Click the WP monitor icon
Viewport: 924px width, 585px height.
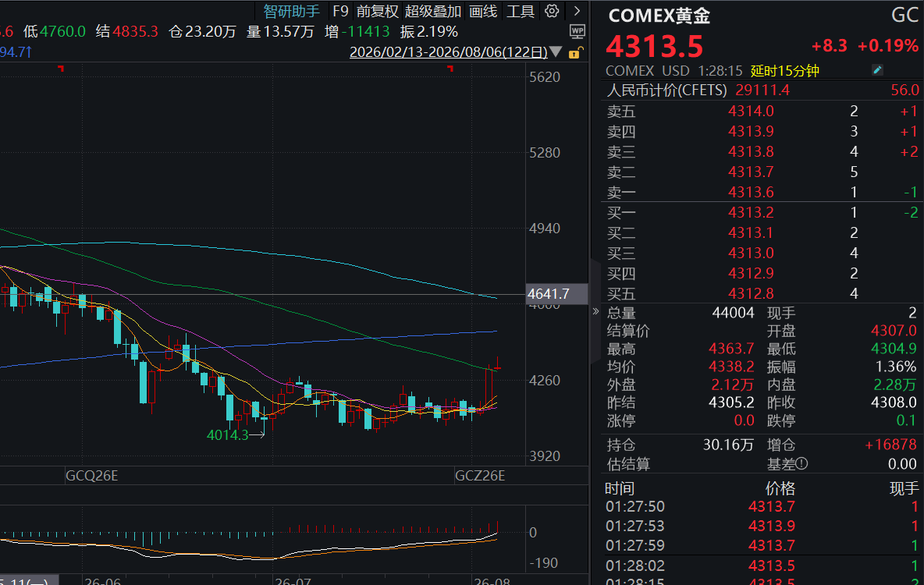[x=577, y=31]
